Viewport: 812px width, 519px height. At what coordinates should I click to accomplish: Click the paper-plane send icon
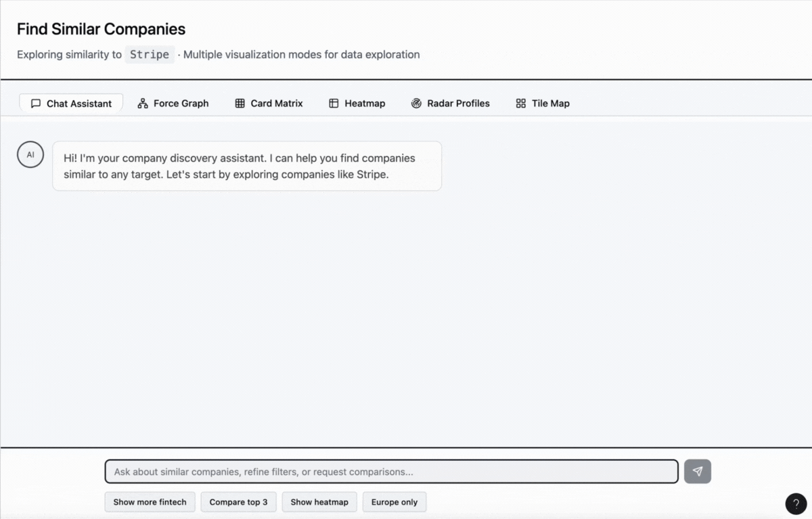[x=698, y=472]
